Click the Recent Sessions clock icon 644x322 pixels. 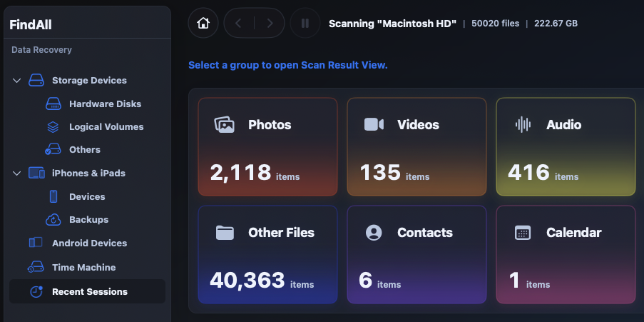pos(36,291)
